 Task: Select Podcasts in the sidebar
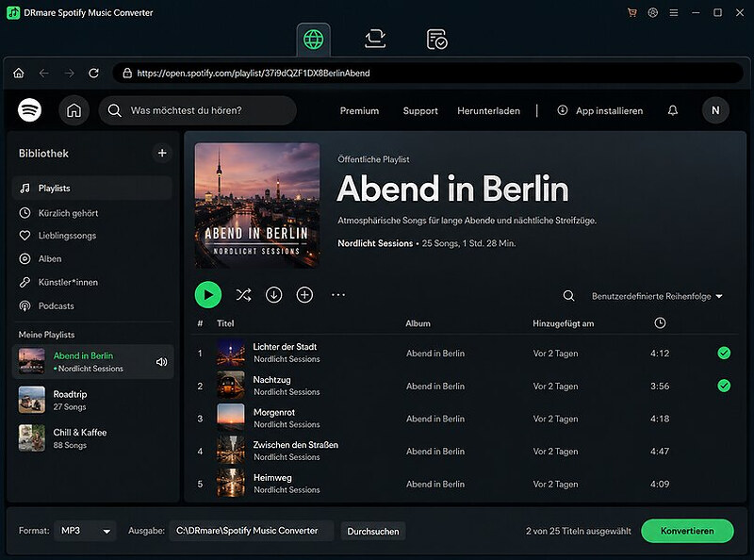[91, 306]
